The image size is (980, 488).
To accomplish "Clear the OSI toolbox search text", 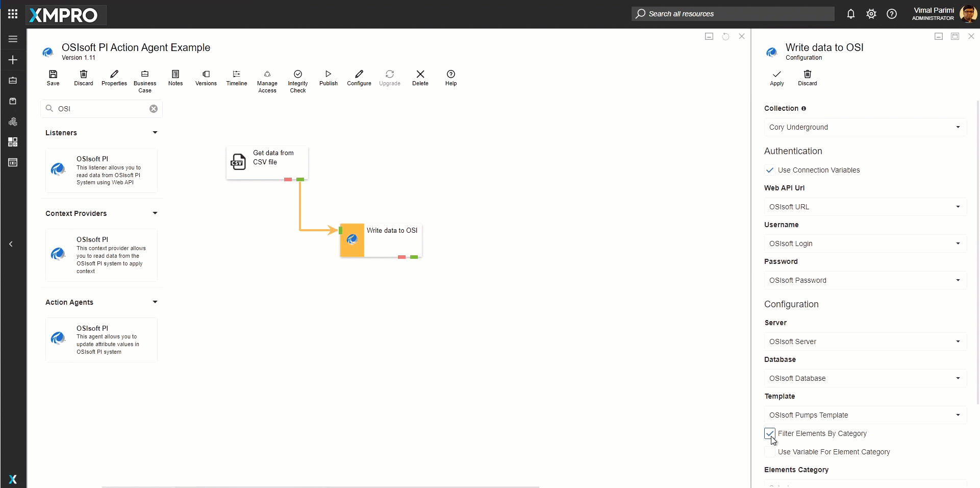I will [154, 109].
